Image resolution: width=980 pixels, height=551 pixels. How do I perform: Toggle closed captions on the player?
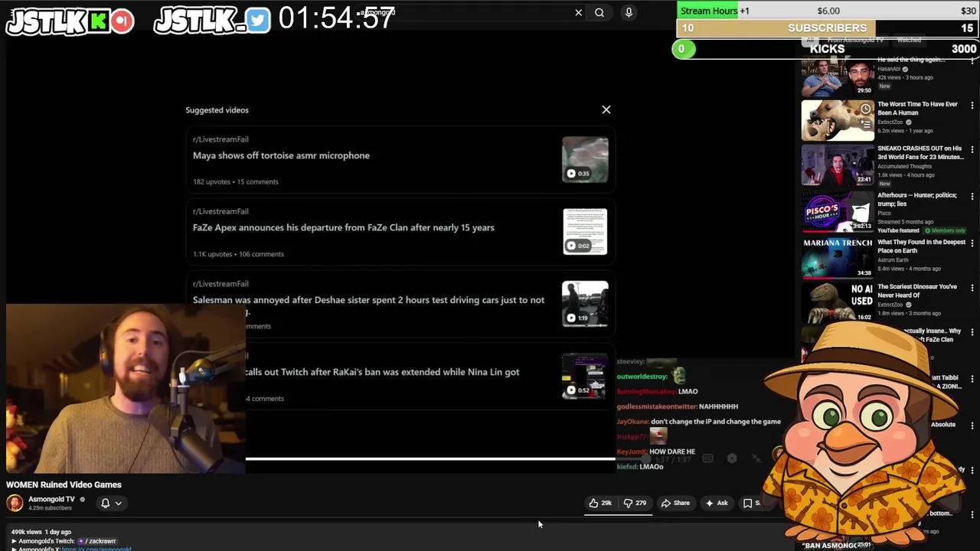pyautogui.click(x=707, y=458)
